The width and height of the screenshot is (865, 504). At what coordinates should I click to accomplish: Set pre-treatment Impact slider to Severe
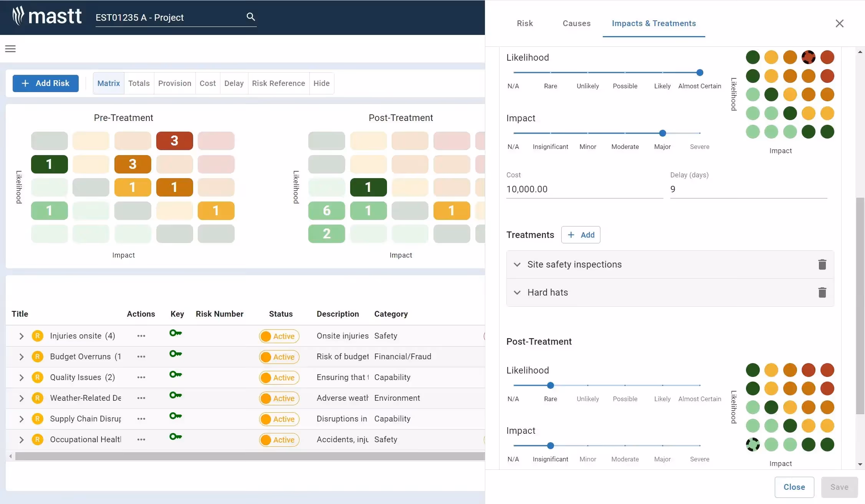[700, 133]
